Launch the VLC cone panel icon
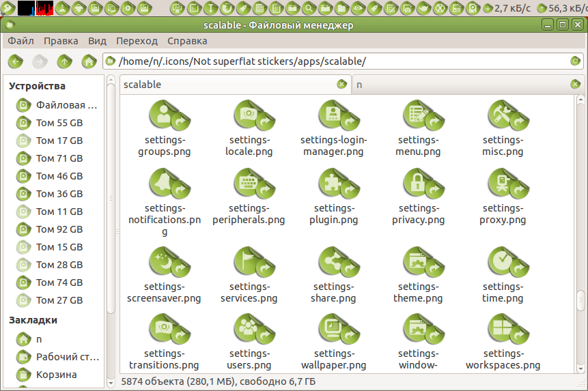Viewport: 588px width, 391px height. (x=62, y=8)
